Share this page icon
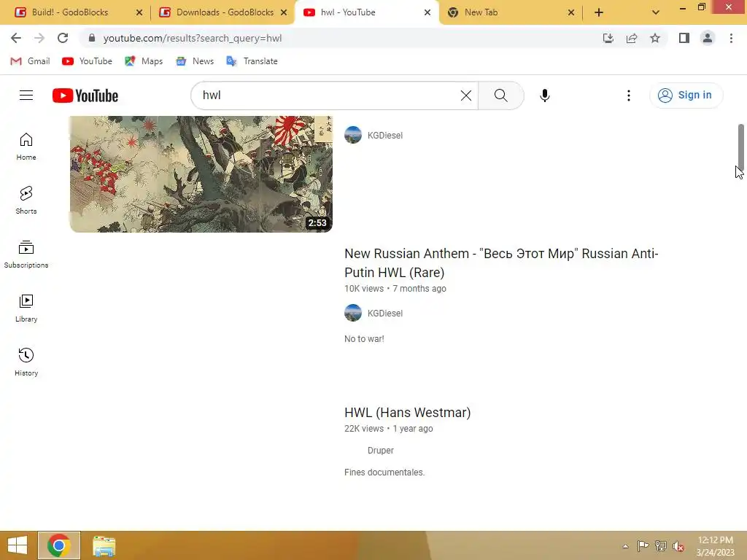 pos(632,38)
